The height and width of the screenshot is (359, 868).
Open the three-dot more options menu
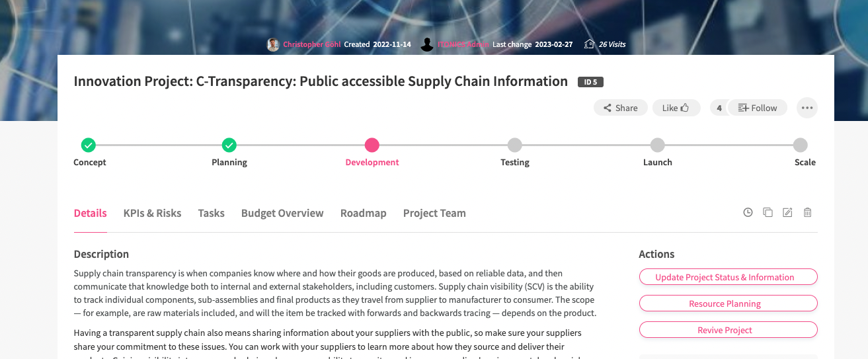807,108
